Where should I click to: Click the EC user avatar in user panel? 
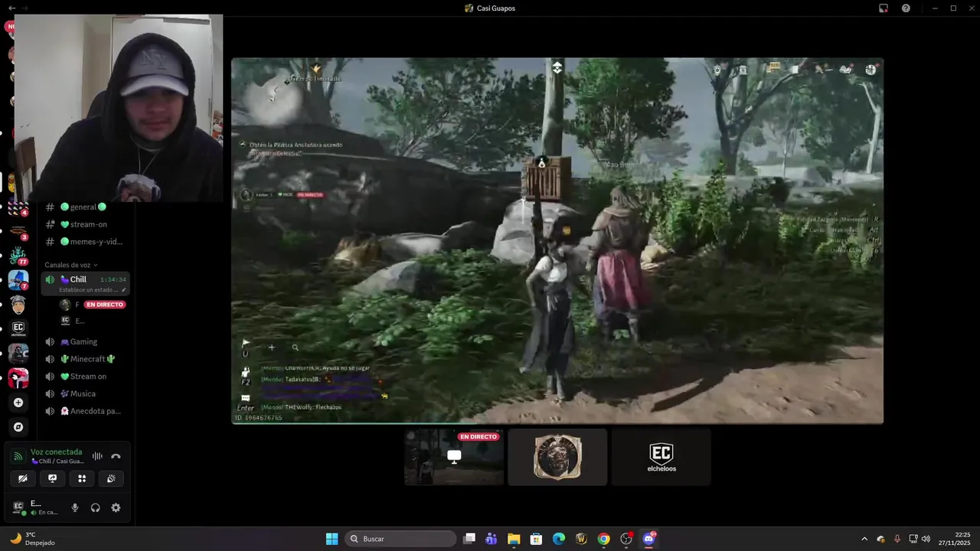[18, 507]
